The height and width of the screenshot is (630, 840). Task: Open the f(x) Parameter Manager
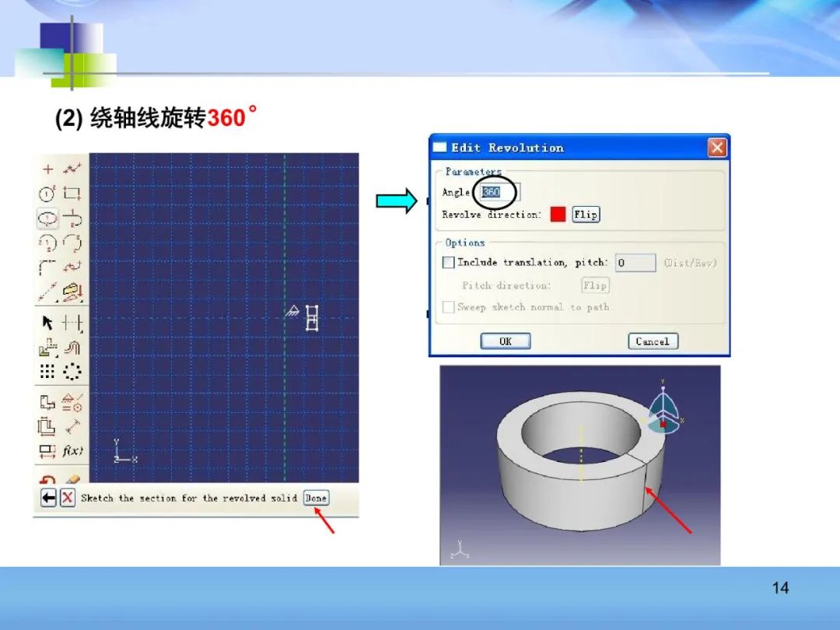[73, 450]
